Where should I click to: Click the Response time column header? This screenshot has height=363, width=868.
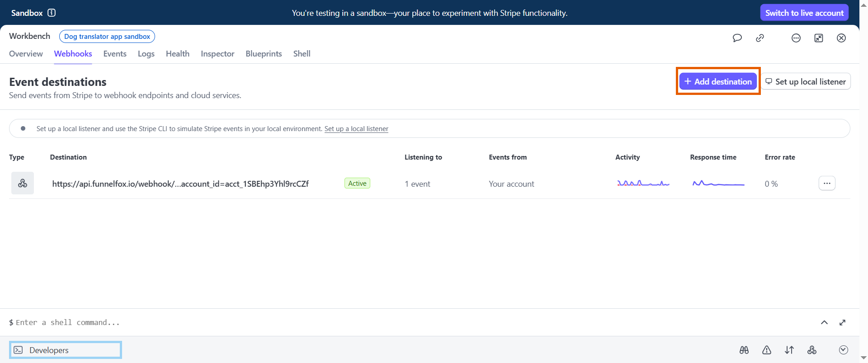point(713,157)
